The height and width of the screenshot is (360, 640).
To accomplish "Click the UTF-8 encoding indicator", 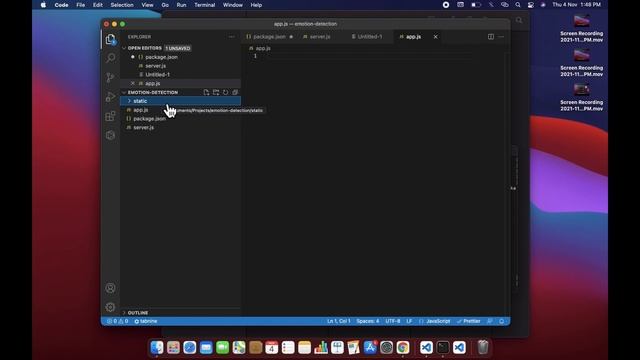I will coord(393,321).
